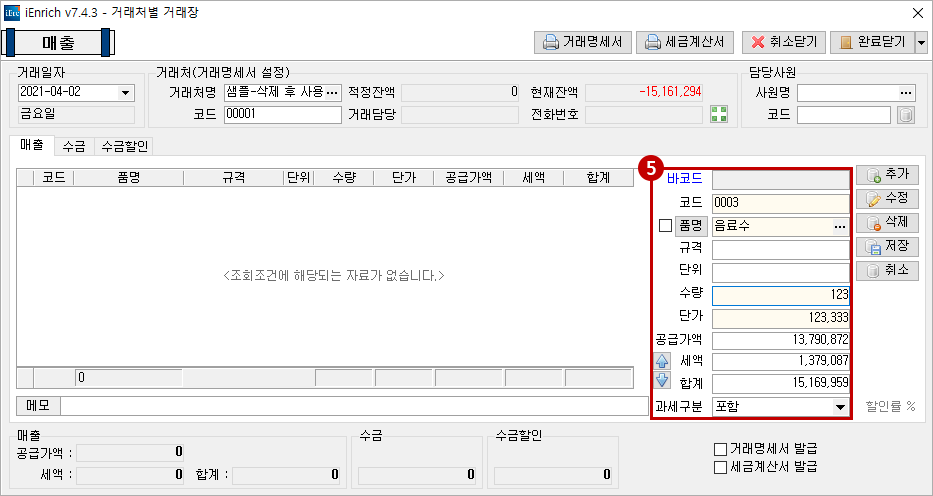Screen dimensions: 933x496
Task: Click the iEnrich app icon in title bar
Action: pyautogui.click(x=11, y=12)
